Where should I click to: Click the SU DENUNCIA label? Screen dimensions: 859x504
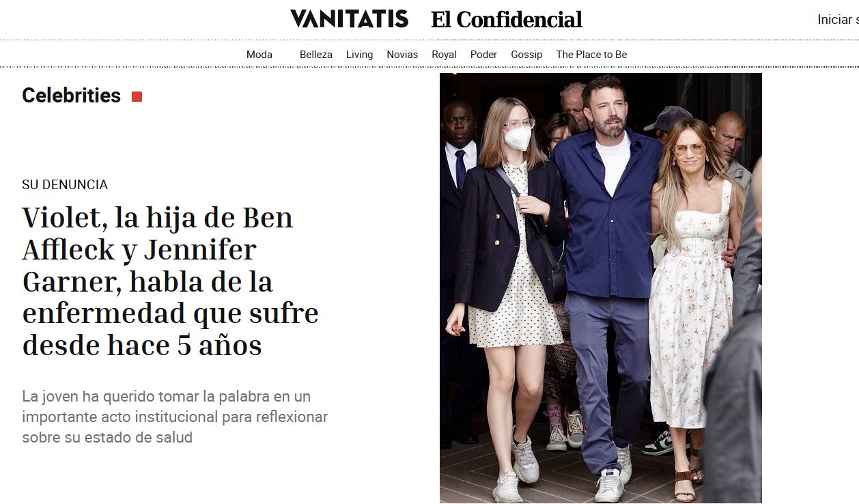[65, 185]
